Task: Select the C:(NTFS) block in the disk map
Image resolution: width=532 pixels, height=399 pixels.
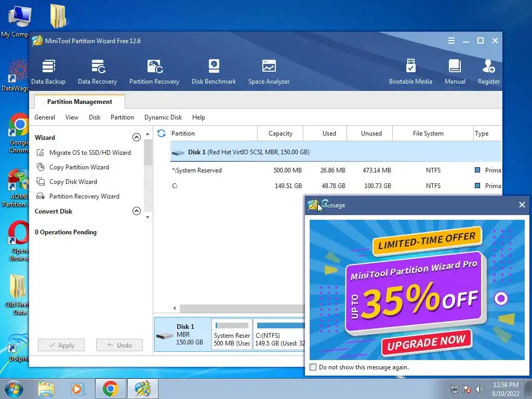Action: click(x=280, y=335)
